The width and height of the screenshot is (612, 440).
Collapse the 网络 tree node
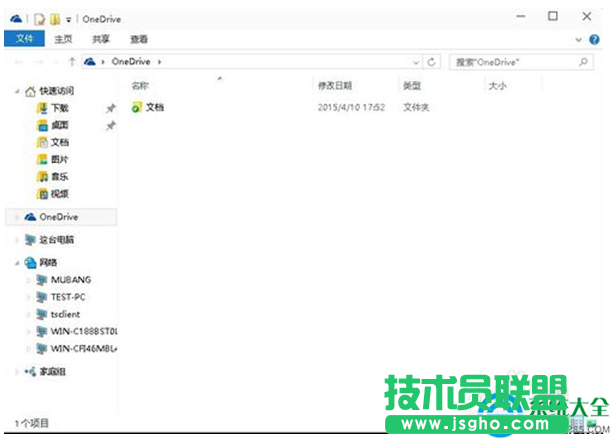(17, 263)
